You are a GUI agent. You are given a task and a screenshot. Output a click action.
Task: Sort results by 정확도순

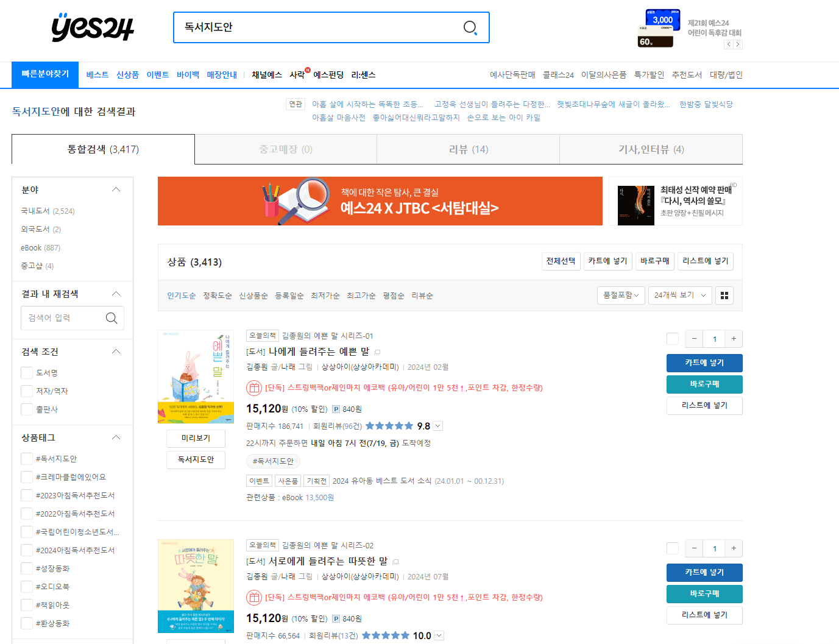point(218,295)
